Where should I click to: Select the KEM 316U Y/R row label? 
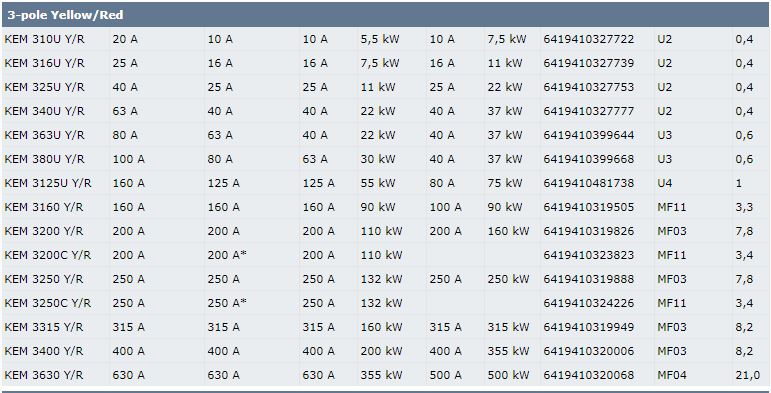(x=45, y=63)
